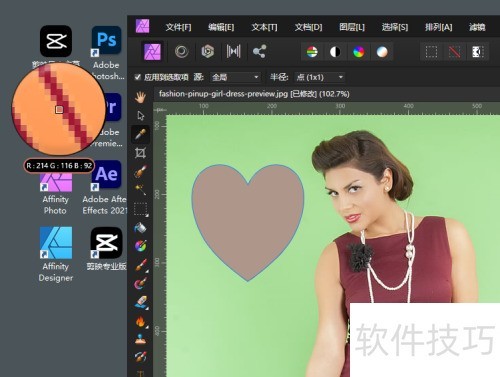The height and width of the screenshot is (377, 500).
Task: Select the fashion-pinup-girl-dress-preview.jpg document tab
Action: (254, 94)
